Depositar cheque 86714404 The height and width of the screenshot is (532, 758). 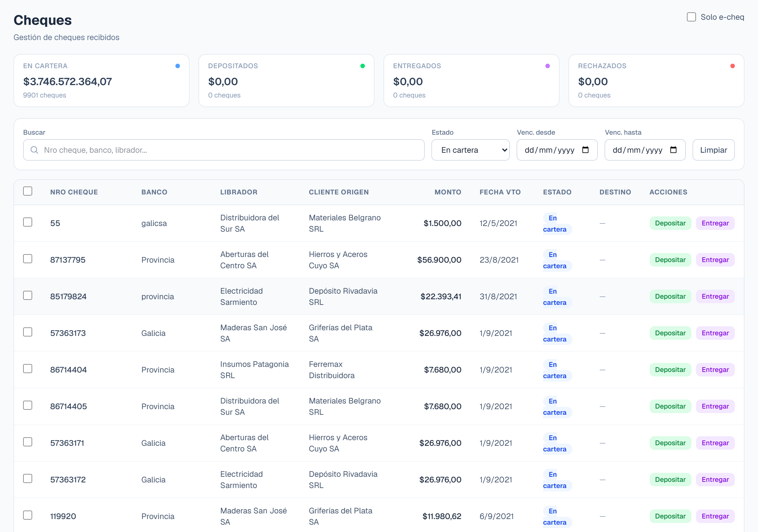670,370
